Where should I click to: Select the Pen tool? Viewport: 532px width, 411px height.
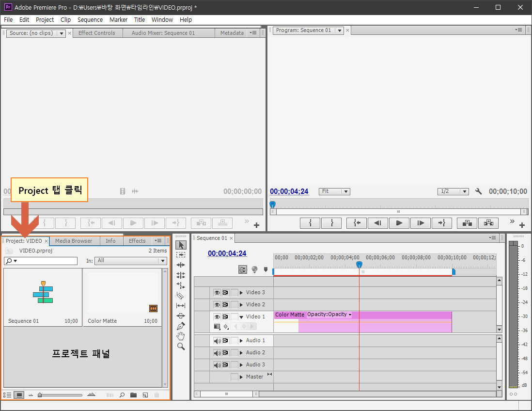click(x=181, y=326)
